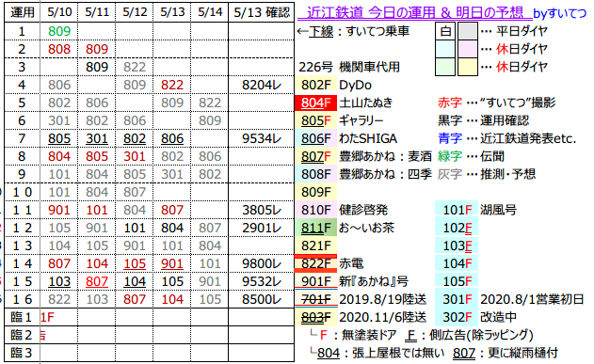Click the blue byすいてつ author text
The width and height of the screenshot is (594, 364).
pyautogui.click(x=559, y=13)
